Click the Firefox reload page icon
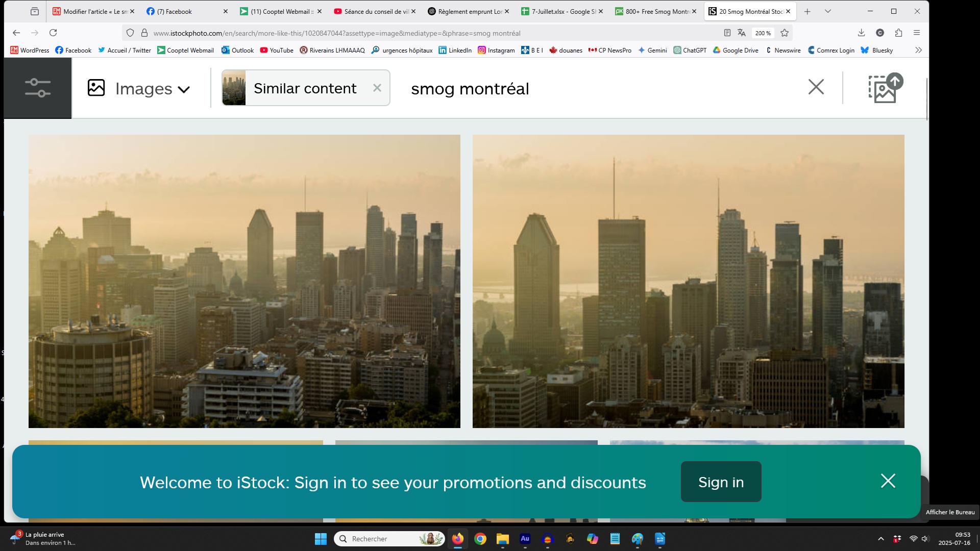This screenshot has width=980, height=551. point(53,33)
